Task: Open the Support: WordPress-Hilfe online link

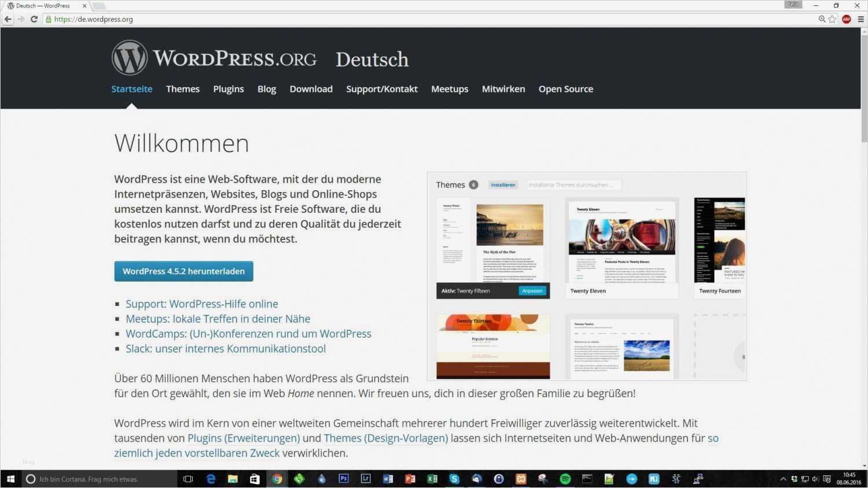Action: 202,304
